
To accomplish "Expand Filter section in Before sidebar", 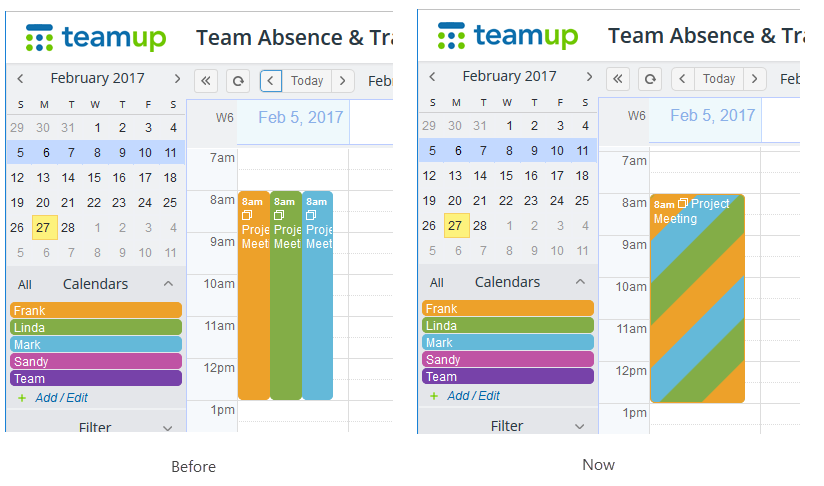I will [168, 428].
